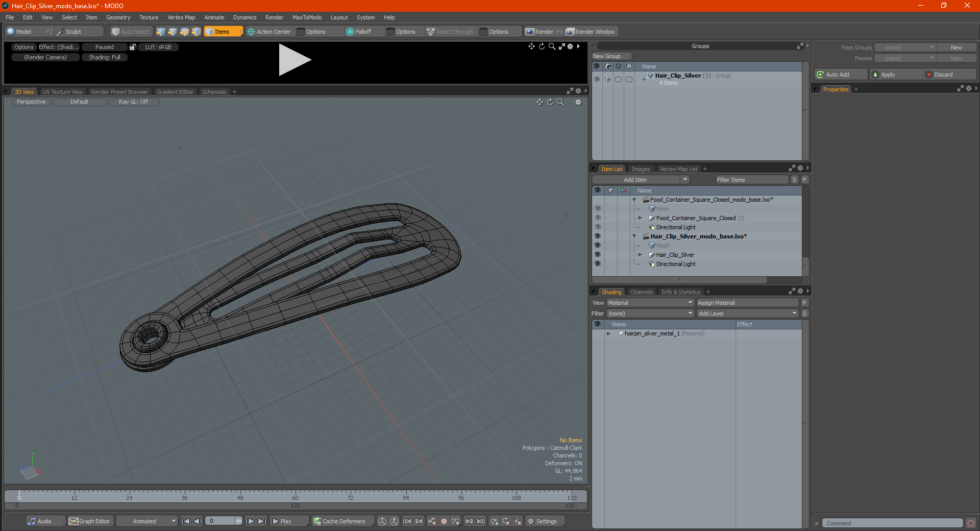Toggle the preview lock icon
Screen dimensions: 980x531
click(133, 47)
